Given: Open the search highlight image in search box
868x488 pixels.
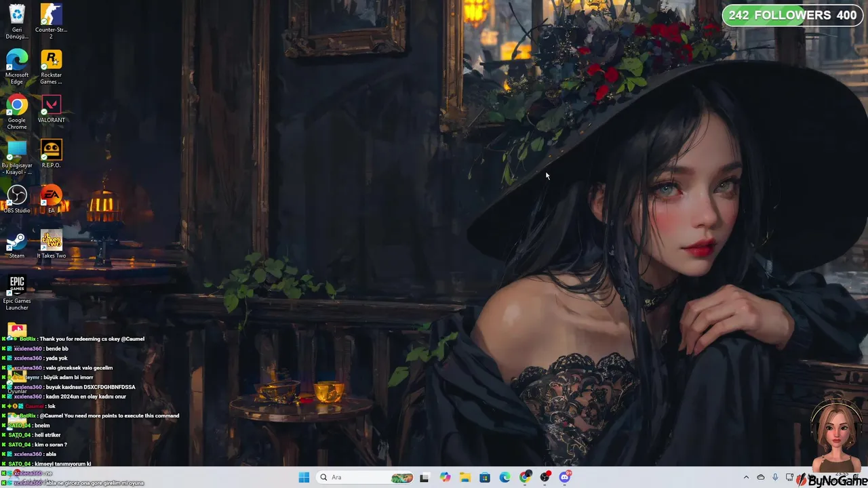Looking at the screenshot, I should [x=401, y=477].
